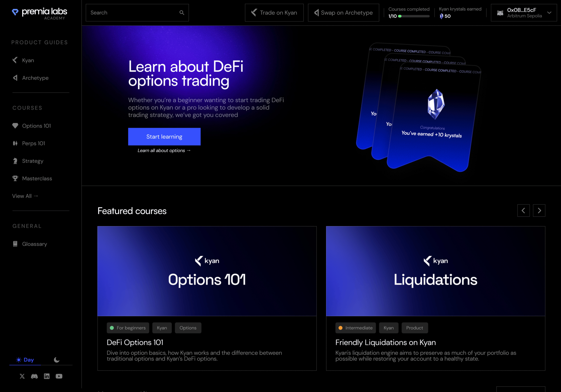Open the Masterclass trophy course
The image size is (561, 392).
coord(37,178)
